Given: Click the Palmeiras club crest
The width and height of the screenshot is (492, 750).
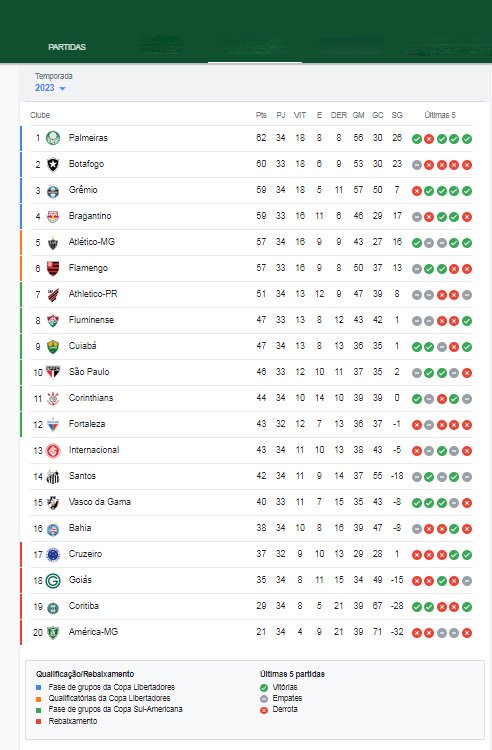Looking at the screenshot, I should [x=53, y=138].
